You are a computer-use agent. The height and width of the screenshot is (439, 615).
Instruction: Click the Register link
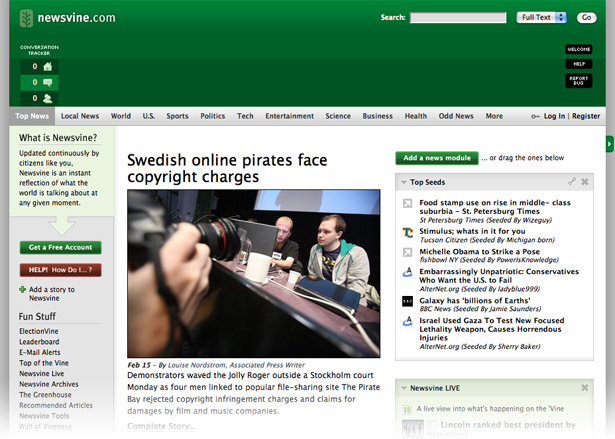[586, 116]
